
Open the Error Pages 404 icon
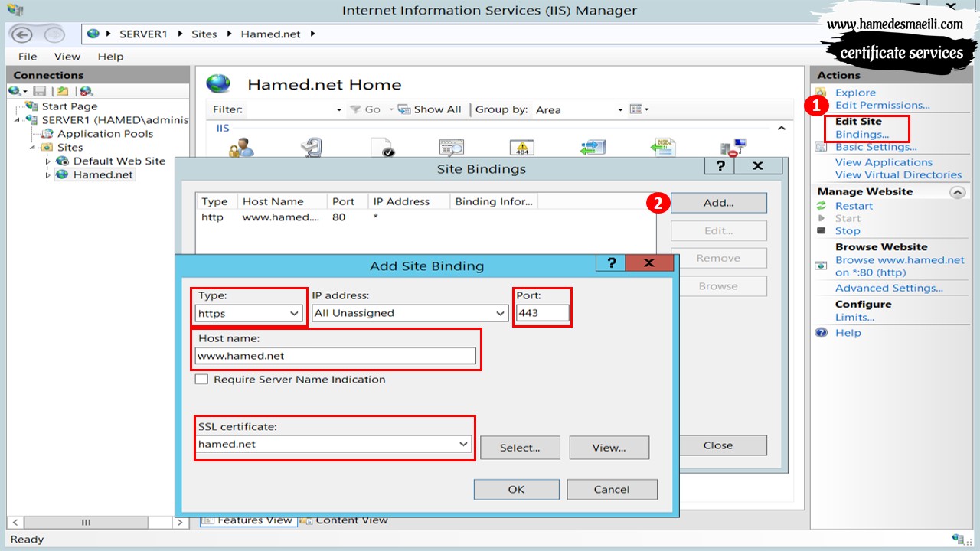click(x=522, y=148)
